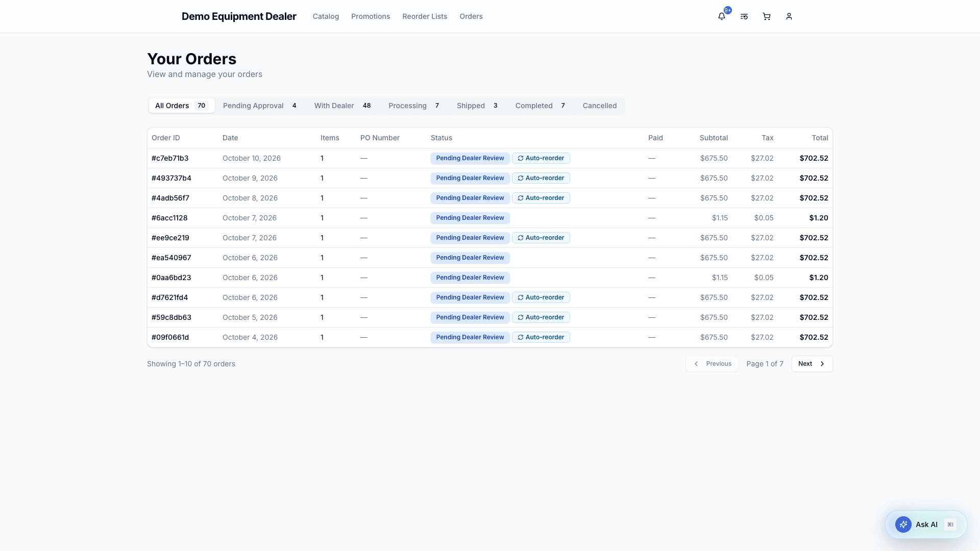Click the Previous page button
The image size is (980, 551).
click(x=712, y=364)
